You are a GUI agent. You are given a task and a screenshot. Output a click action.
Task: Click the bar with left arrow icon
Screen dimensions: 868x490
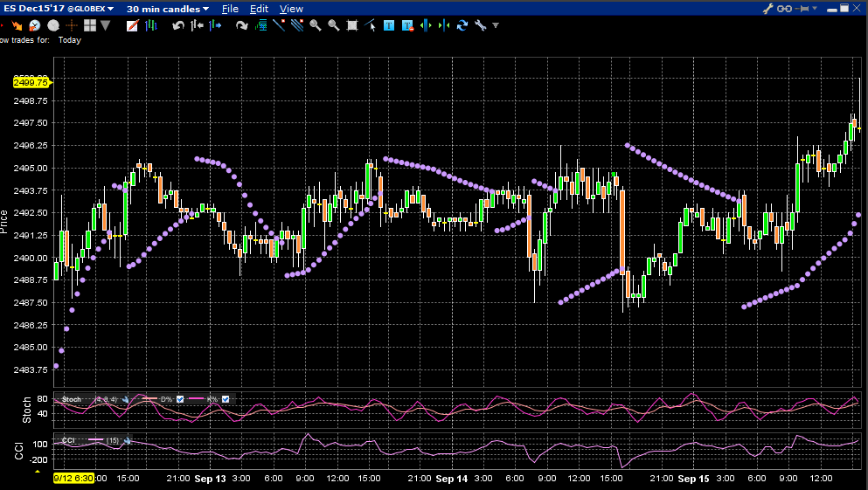(197, 25)
